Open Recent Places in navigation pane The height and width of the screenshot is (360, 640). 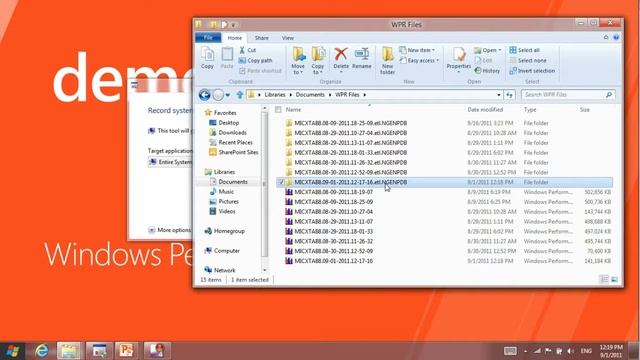[x=231, y=142]
